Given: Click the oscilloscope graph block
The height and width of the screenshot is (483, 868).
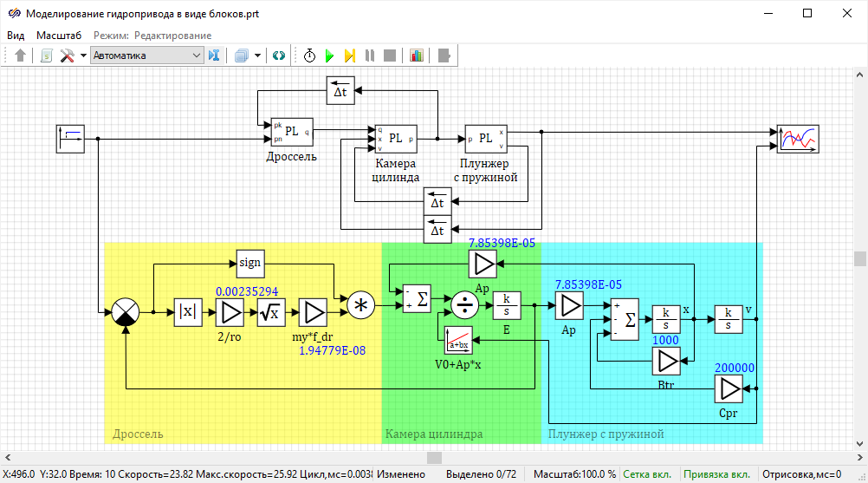Looking at the screenshot, I should click(x=798, y=139).
